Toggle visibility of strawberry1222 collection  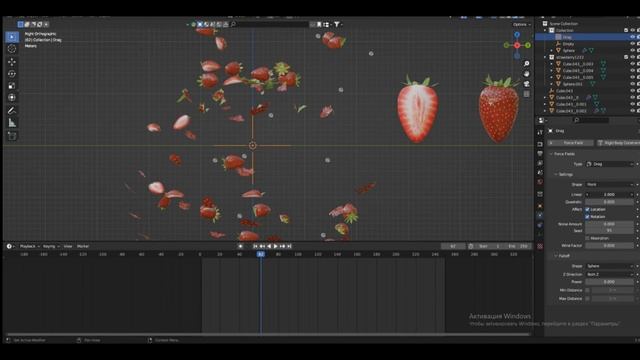pyautogui.click(x=632, y=57)
